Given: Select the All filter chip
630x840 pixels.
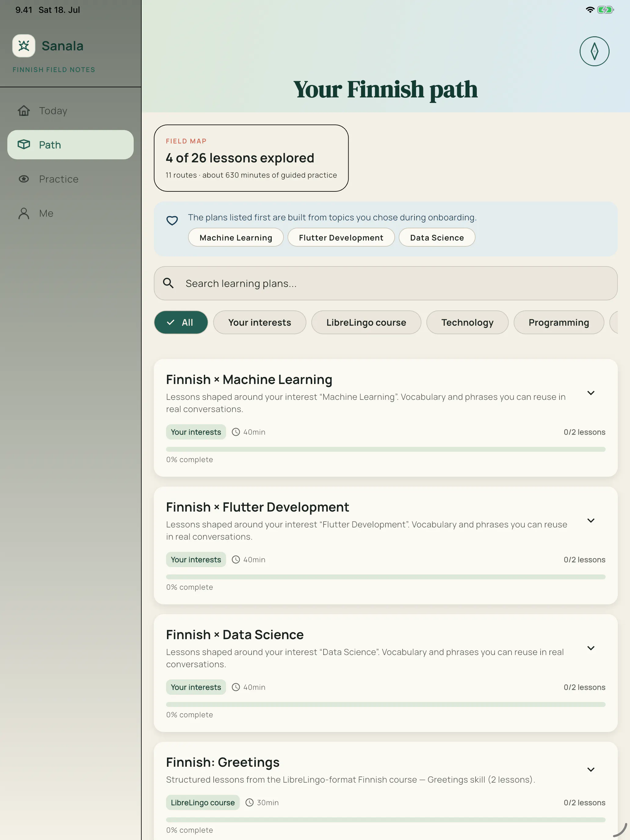Looking at the screenshot, I should click(181, 322).
